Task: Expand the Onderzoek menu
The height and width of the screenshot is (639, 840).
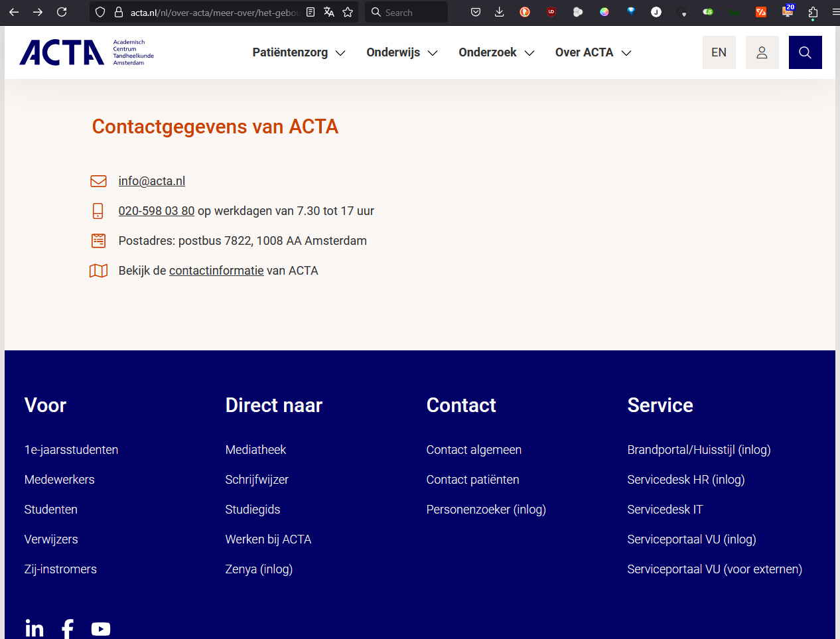Action: [x=496, y=52]
